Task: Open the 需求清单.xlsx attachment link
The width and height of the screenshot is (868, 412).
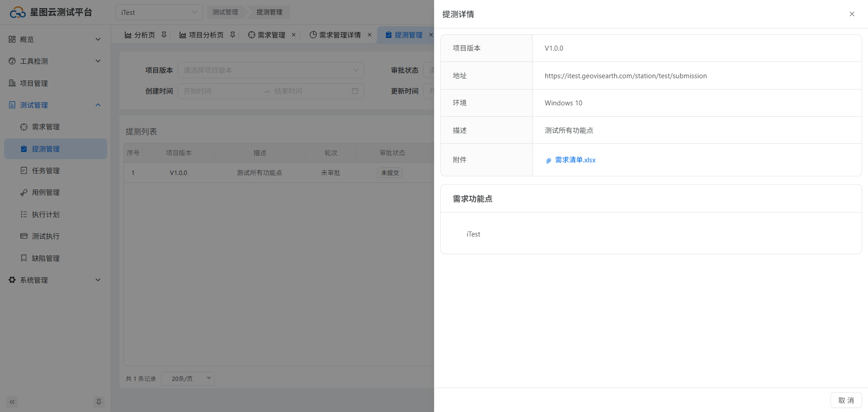Action: click(575, 160)
